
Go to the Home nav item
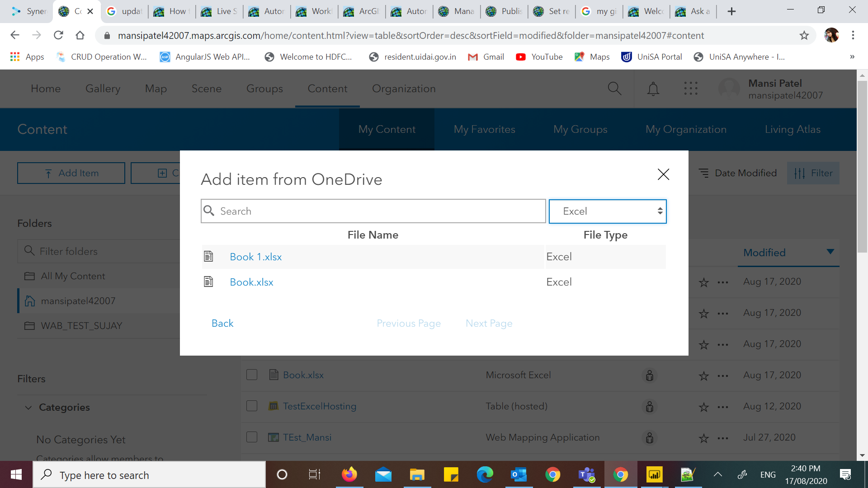(x=46, y=89)
